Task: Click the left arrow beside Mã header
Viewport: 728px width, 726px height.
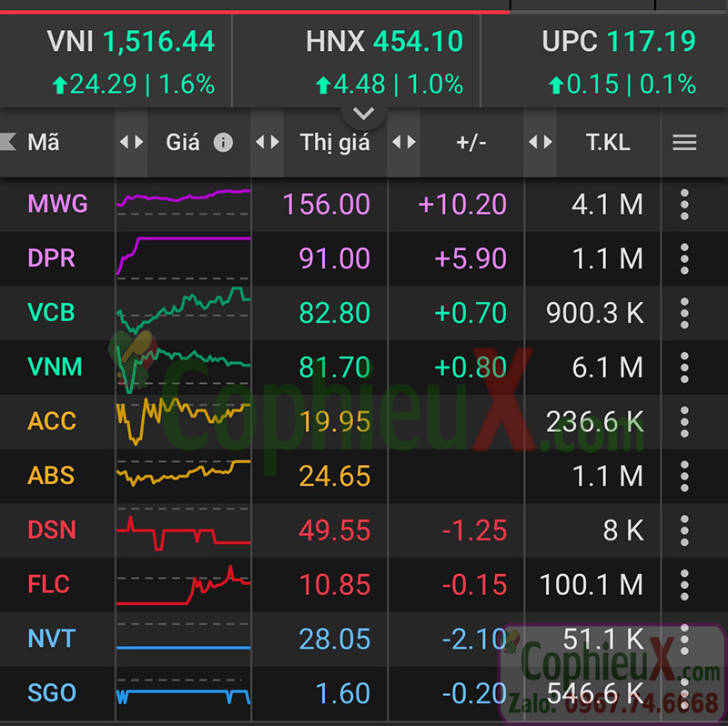Action: pyautogui.click(x=9, y=142)
